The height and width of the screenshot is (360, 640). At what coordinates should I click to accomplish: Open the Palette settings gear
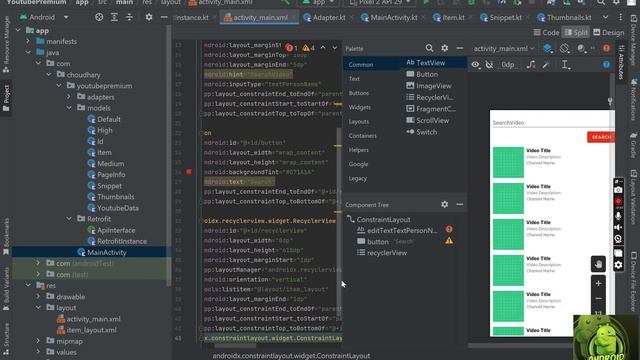[444, 48]
